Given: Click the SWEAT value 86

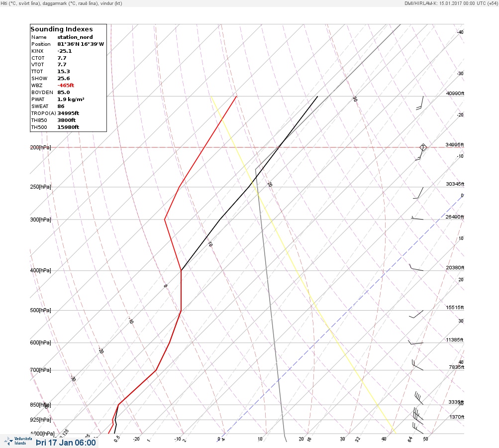Looking at the screenshot, I should pos(61,107).
